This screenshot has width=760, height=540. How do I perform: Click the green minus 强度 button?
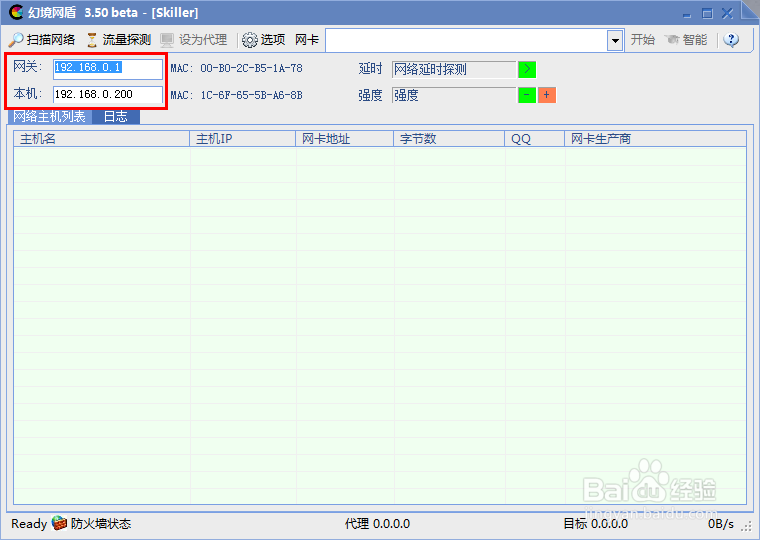[x=527, y=95]
